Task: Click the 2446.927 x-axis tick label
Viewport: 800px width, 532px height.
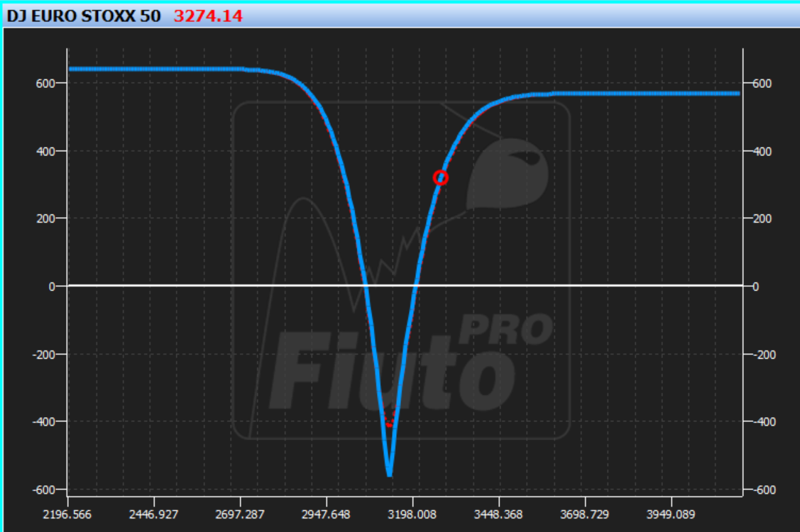Action: point(153,514)
